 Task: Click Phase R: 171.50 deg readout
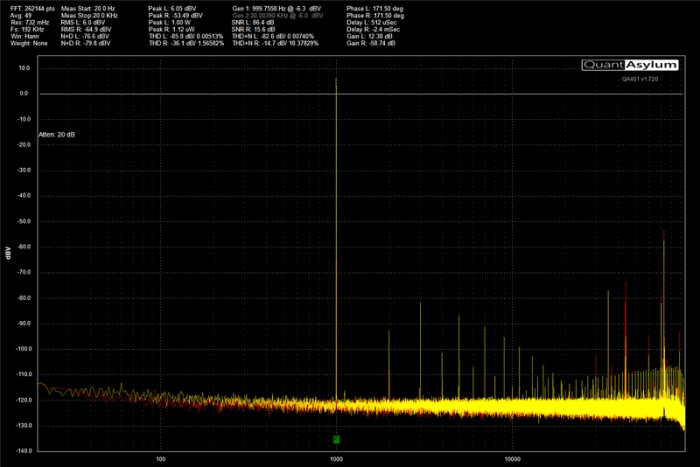375,16
